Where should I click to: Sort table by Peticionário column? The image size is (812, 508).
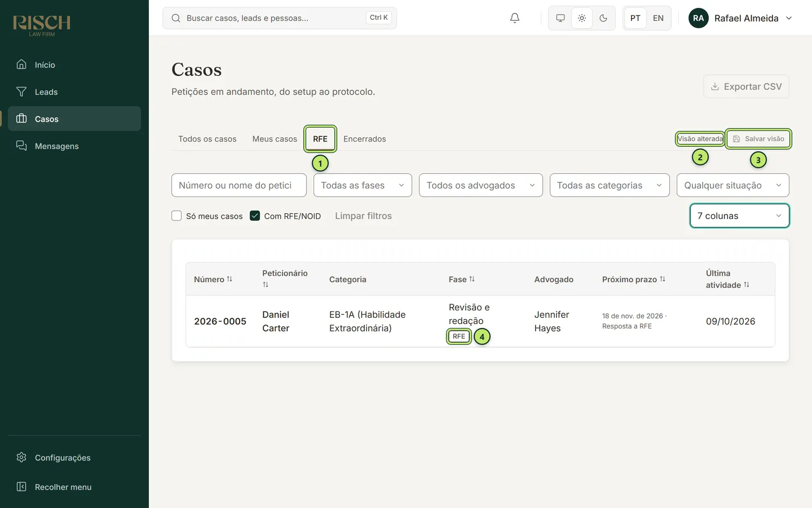coord(285,279)
